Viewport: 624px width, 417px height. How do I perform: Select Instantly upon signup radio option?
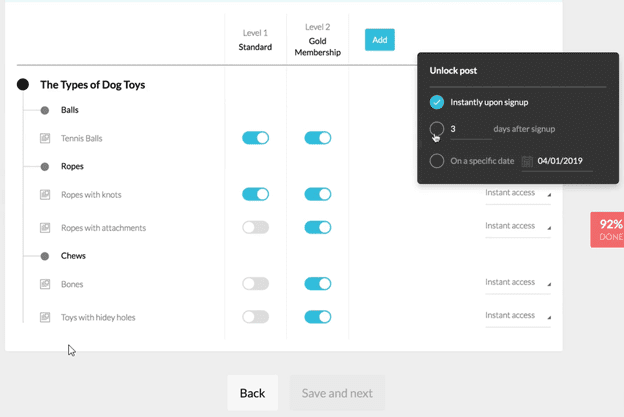click(x=437, y=102)
